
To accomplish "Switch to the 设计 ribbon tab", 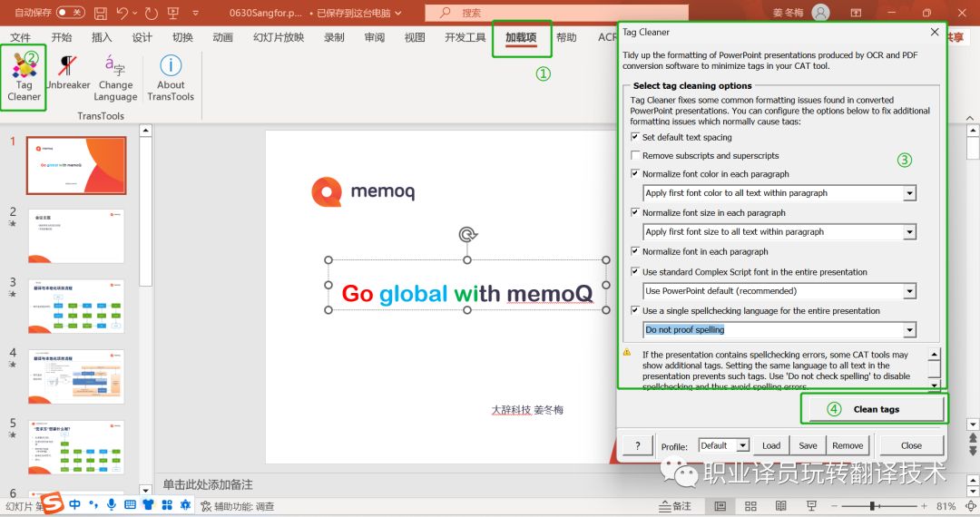I will pos(142,37).
